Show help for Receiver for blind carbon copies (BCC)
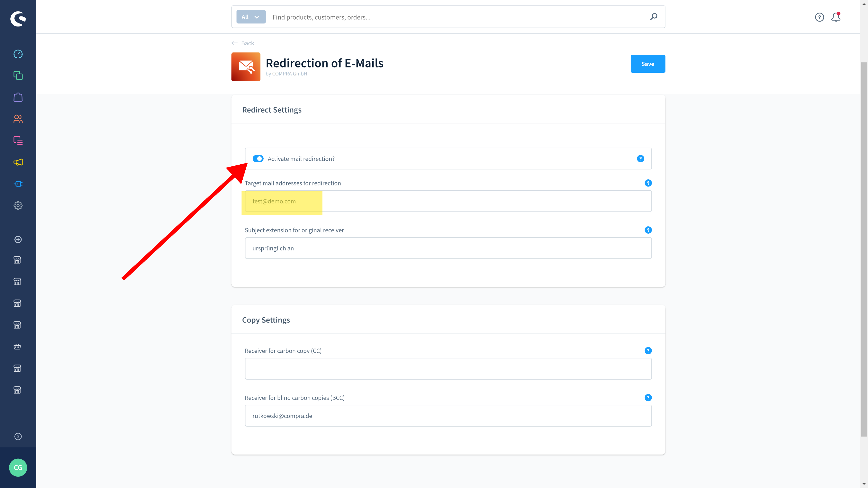Screen dimensions: 868x488 [x=648, y=398]
